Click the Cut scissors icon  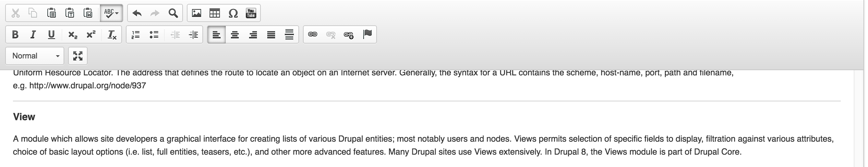click(15, 13)
